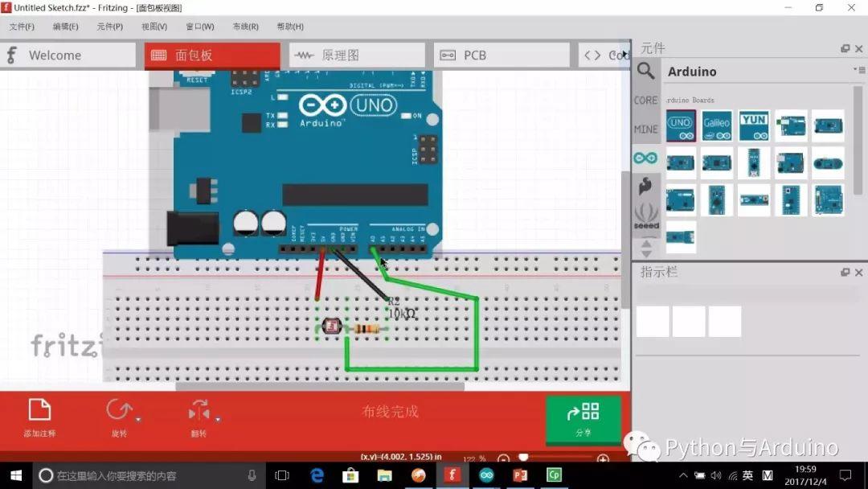868x489 pixels.
Task: Open the Fritzing taskbar icon
Action: click(x=452, y=475)
